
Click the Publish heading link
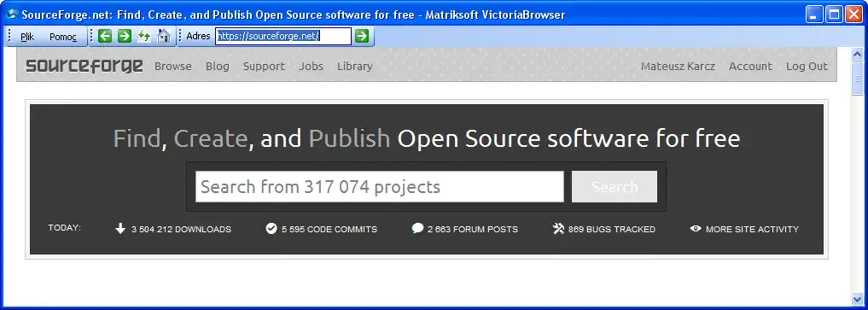coord(349,137)
